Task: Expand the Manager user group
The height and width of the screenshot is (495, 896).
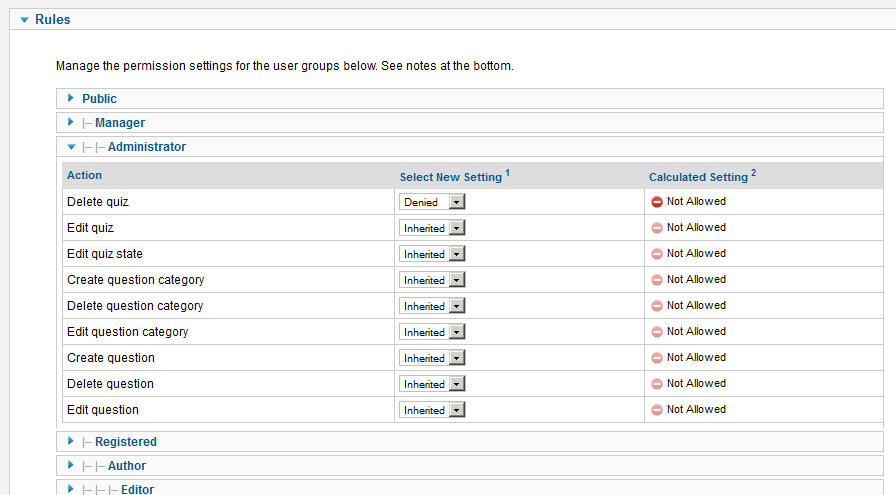Action: (x=70, y=122)
